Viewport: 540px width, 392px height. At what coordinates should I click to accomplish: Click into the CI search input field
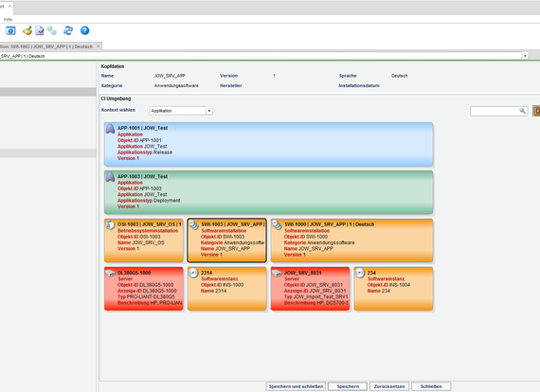click(495, 111)
